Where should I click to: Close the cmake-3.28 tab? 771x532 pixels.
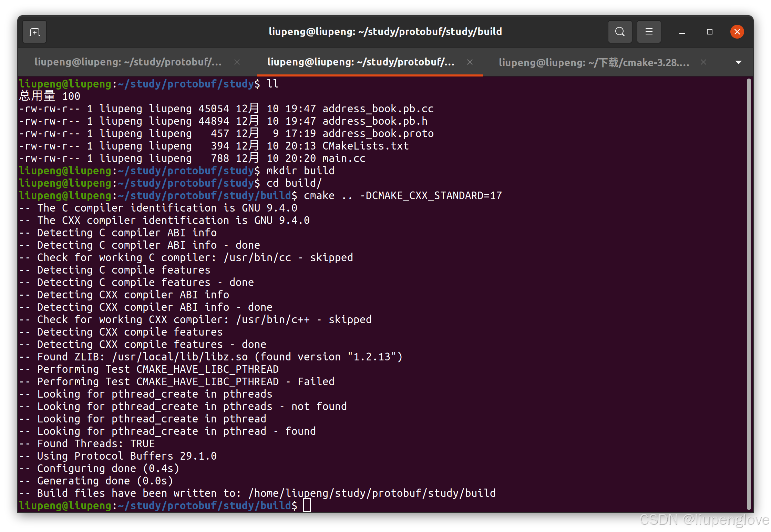click(x=703, y=62)
